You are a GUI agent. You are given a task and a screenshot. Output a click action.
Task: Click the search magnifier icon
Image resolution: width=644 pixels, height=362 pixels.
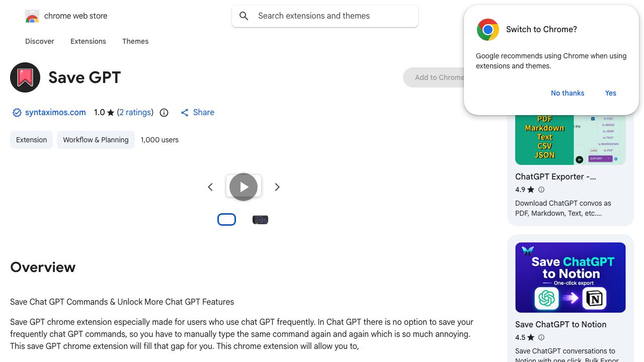pyautogui.click(x=244, y=16)
